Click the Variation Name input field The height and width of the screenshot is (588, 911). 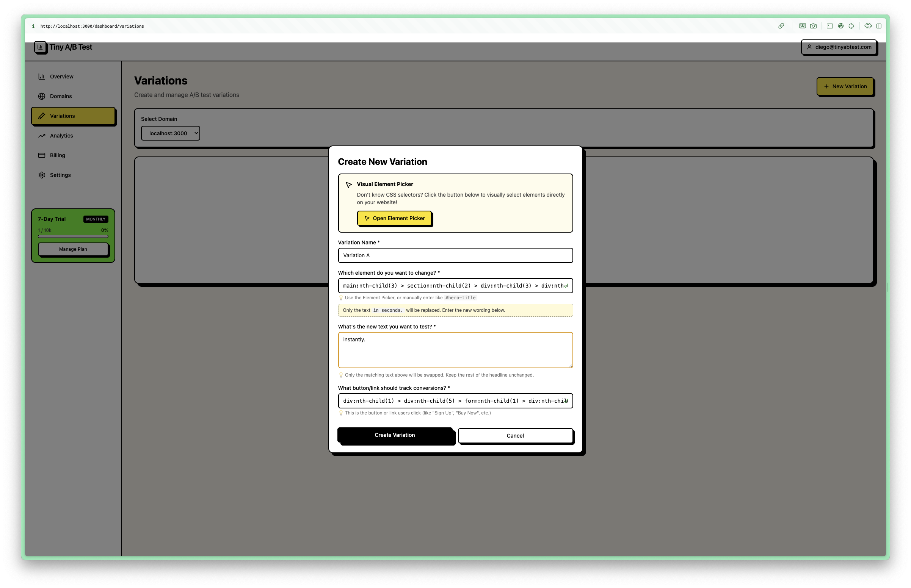(455, 255)
